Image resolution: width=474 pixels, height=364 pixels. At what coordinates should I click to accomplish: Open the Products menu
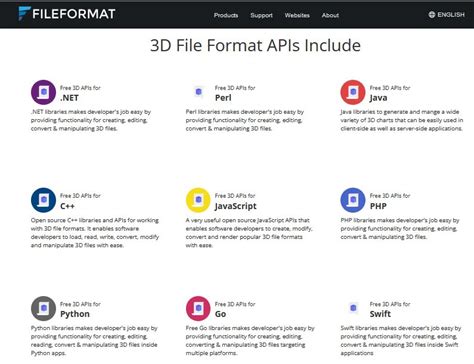[x=226, y=15]
